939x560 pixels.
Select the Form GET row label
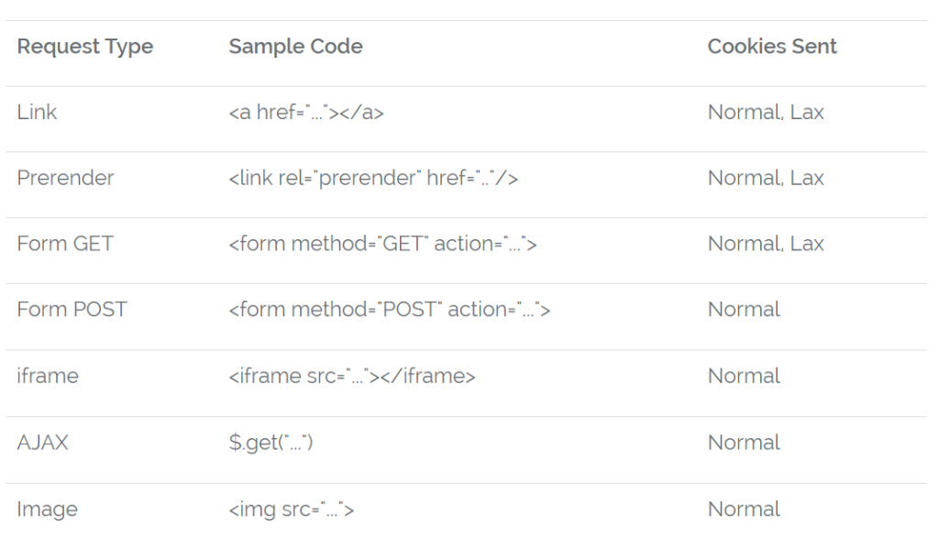pos(65,244)
